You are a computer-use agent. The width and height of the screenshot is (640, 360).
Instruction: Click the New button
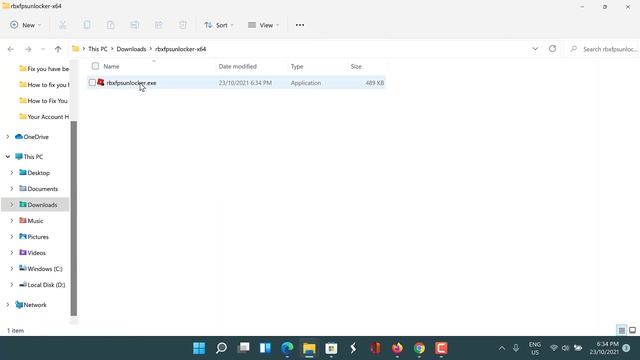coord(25,25)
